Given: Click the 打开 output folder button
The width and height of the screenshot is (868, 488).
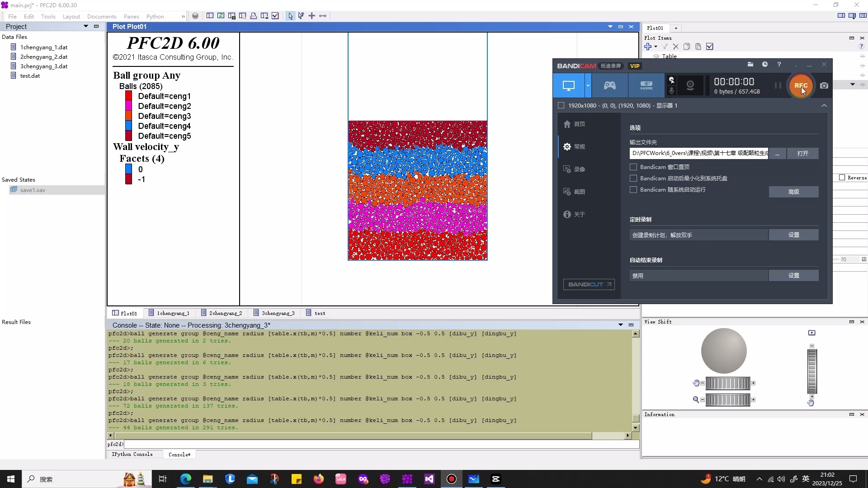Looking at the screenshot, I should click(x=802, y=154).
